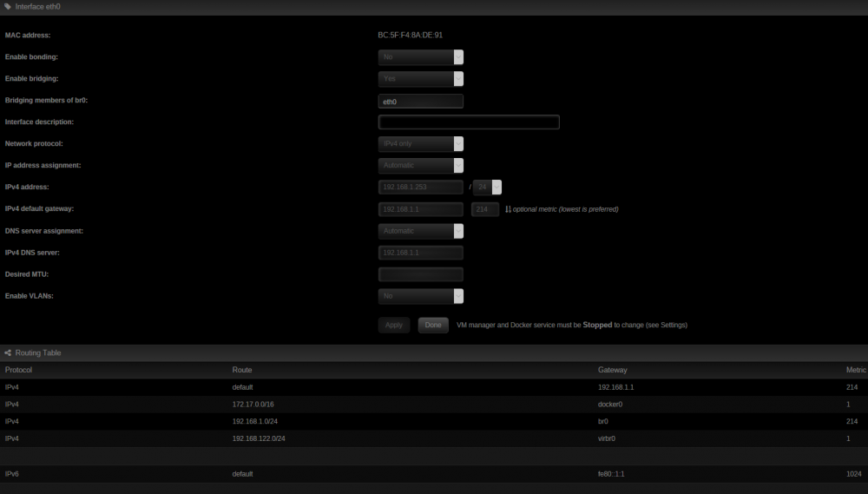868x494 pixels.
Task: Click the Apply button
Action: coord(393,325)
